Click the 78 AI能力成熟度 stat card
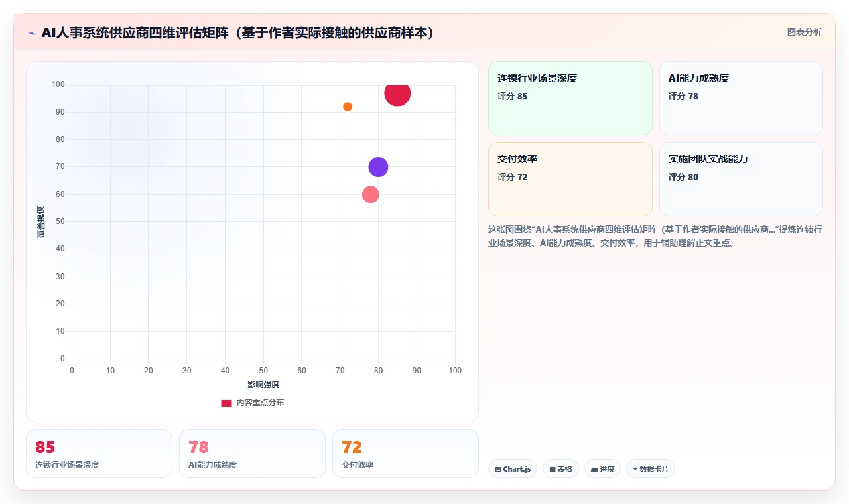The height and width of the screenshot is (504, 849). [x=252, y=454]
